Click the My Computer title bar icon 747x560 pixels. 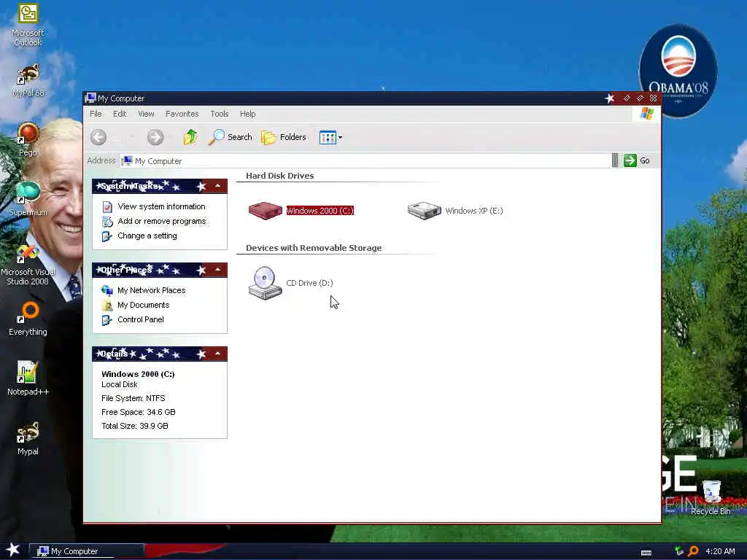[x=90, y=98]
